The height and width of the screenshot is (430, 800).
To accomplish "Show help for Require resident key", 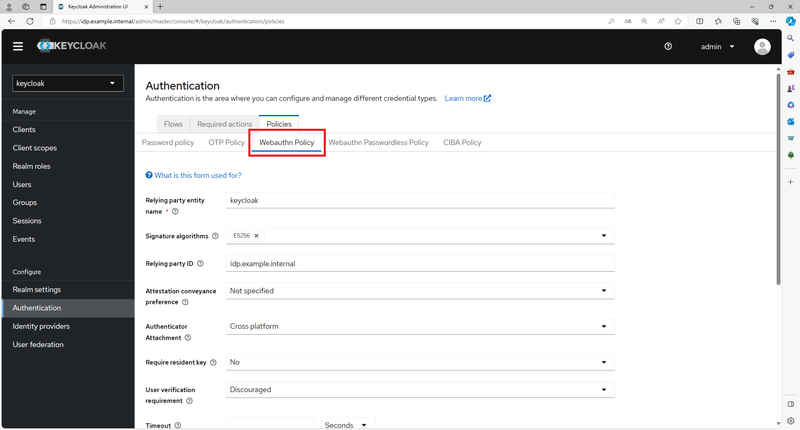I will click(x=213, y=363).
